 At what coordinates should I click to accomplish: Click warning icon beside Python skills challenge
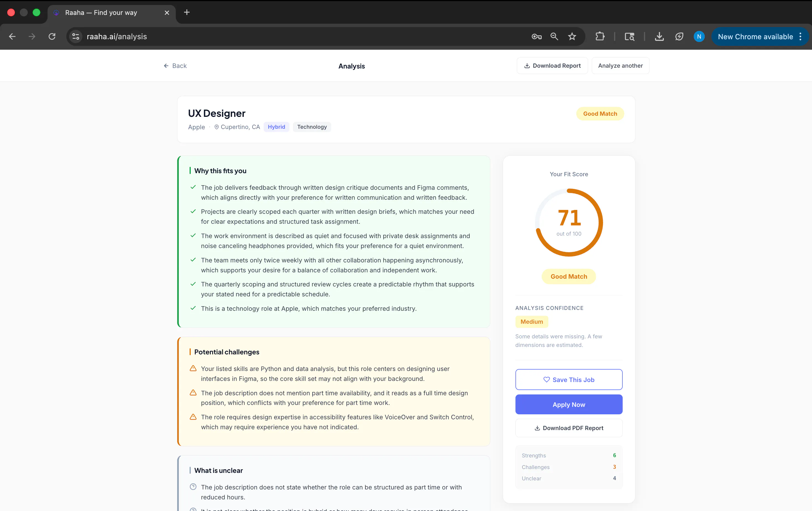(x=193, y=368)
